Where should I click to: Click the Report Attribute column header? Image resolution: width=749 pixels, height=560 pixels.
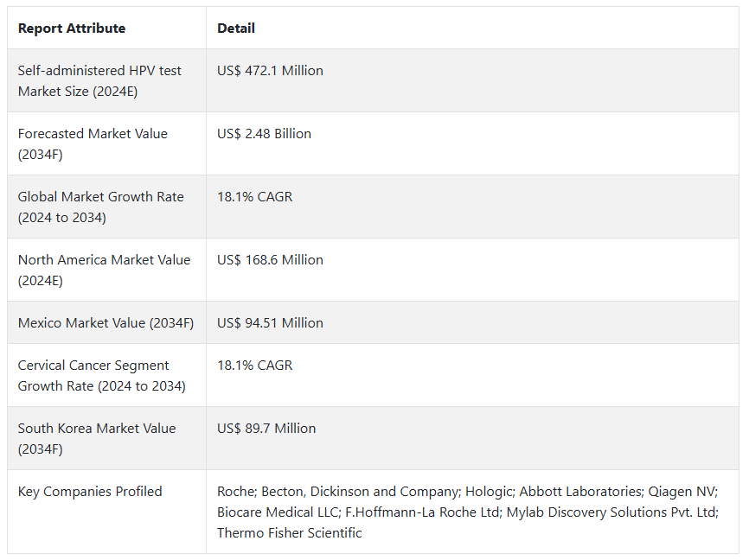tap(72, 29)
